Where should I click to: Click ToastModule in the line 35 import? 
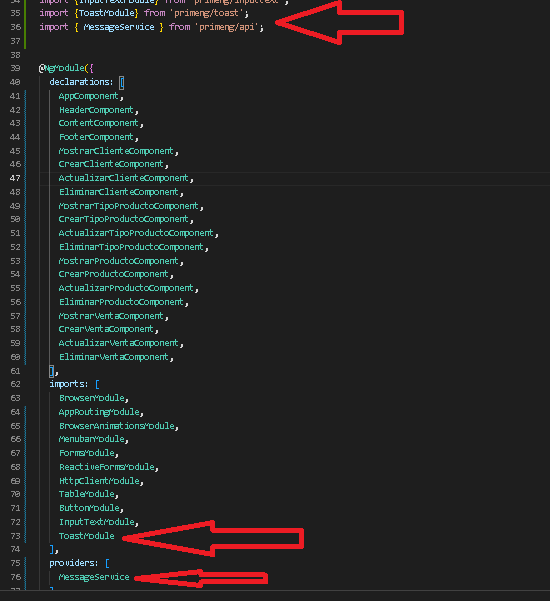107,13
